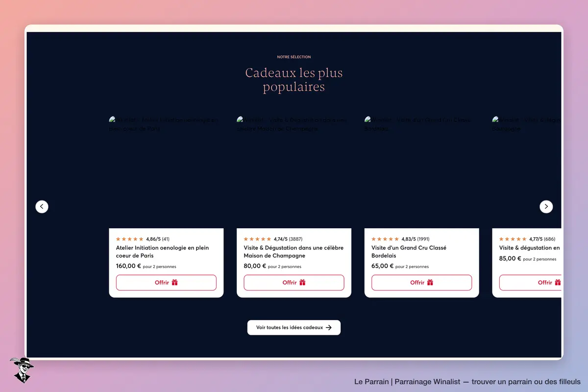This screenshot has width=588, height=392.
Task: Click the rating '4,74/5 (3887)'
Action: click(x=289, y=239)
